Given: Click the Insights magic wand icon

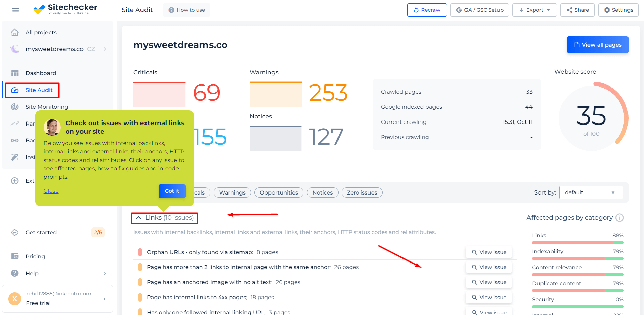Looking at the screenshot, I should tap(15, 157).
